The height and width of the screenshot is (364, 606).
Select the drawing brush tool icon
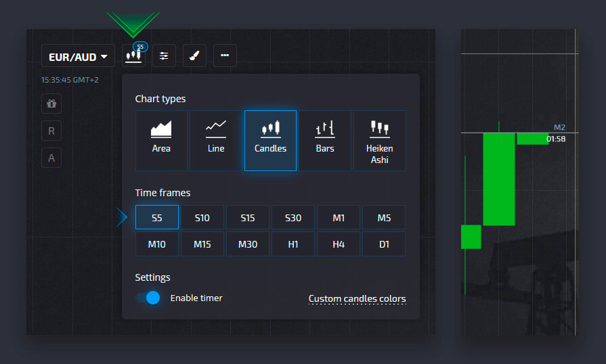194,55
